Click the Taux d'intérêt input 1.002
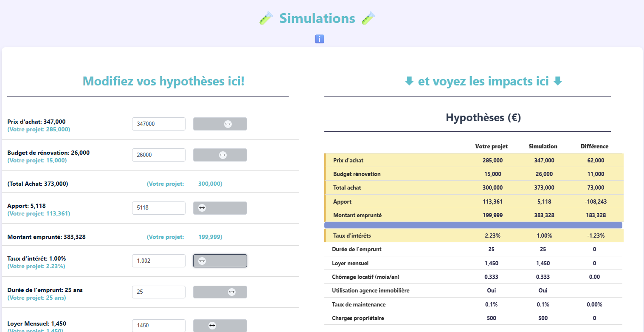Viewport: 644px width, 332px height. tap(159, 261)
